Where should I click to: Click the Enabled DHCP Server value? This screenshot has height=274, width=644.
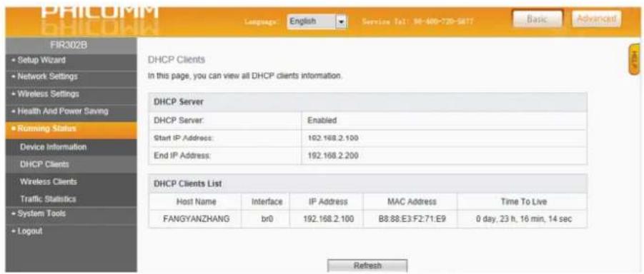point(322,121)
